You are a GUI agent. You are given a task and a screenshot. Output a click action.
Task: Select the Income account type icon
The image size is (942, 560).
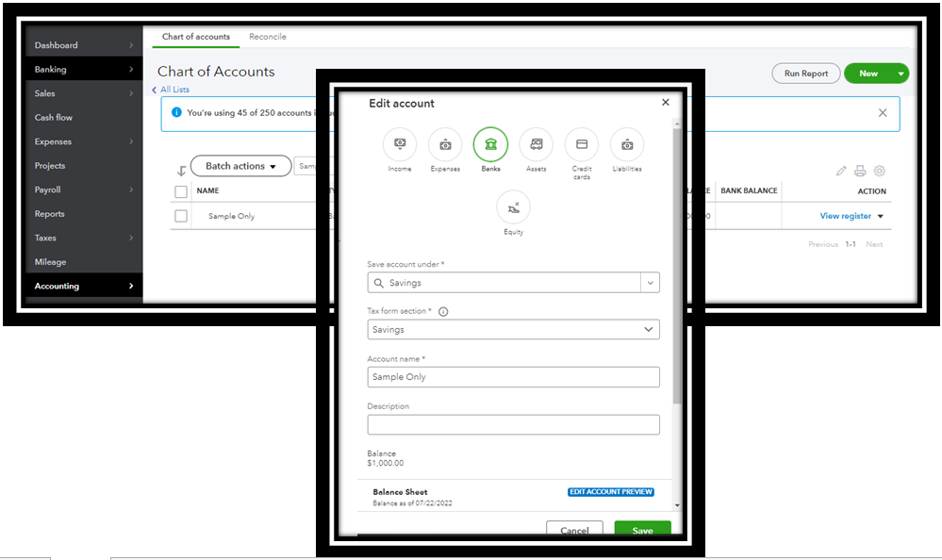coord(400,144)
